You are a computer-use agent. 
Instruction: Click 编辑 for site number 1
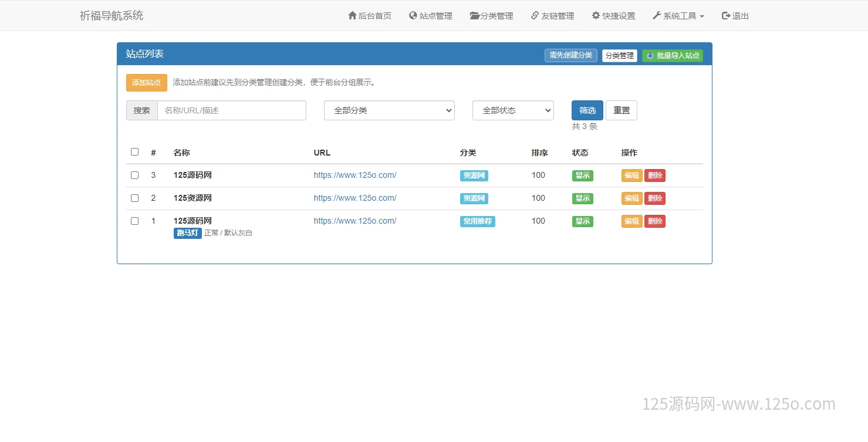[x=632, y=221]
